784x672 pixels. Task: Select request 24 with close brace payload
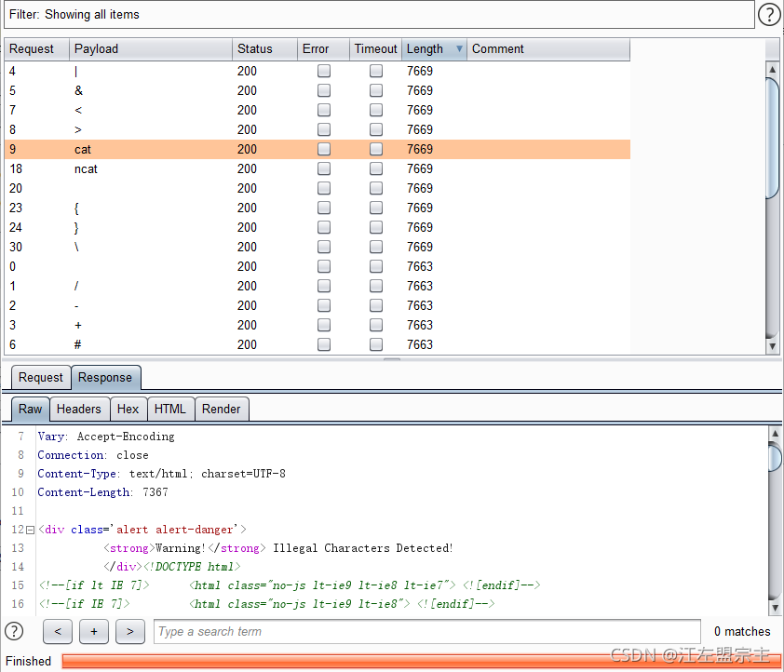point(317,227)
